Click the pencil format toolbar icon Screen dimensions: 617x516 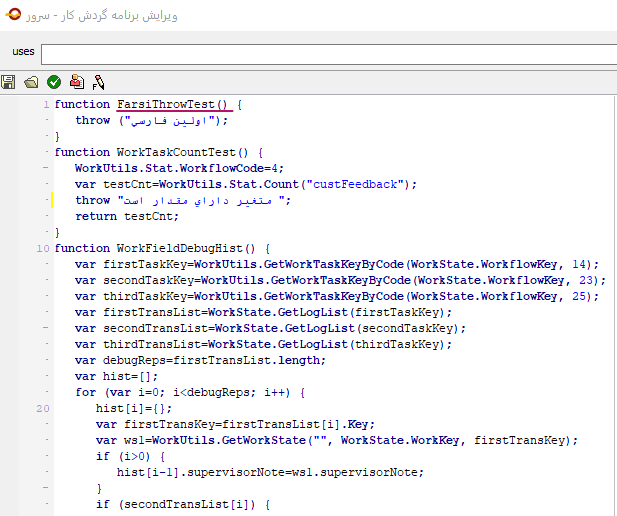[99, 82]
